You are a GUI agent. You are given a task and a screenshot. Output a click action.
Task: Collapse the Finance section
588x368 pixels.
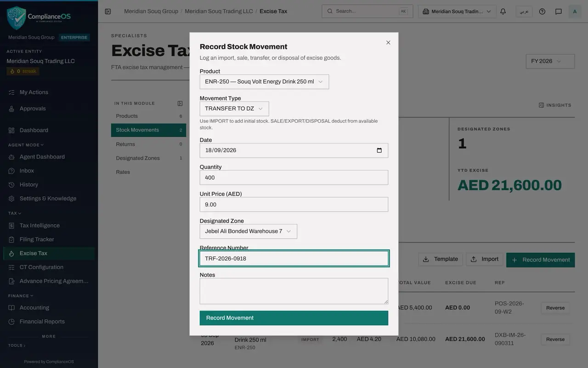click(x=21, y=296)
